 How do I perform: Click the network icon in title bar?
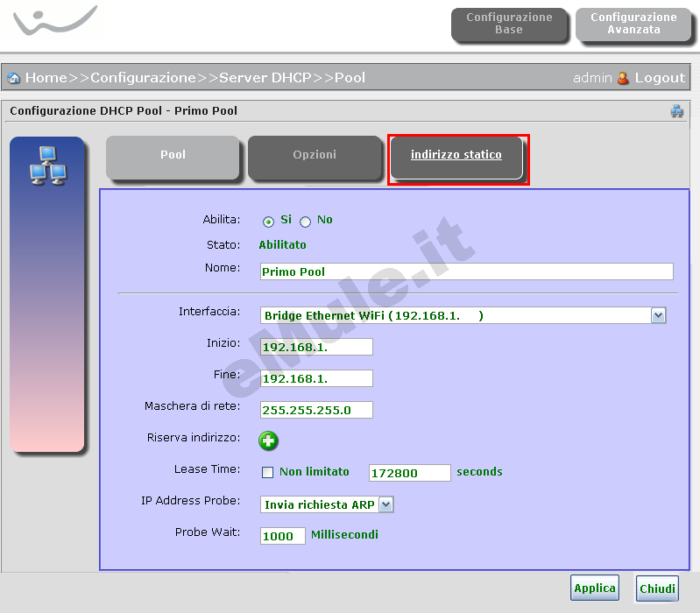click(x=677, y=111)
